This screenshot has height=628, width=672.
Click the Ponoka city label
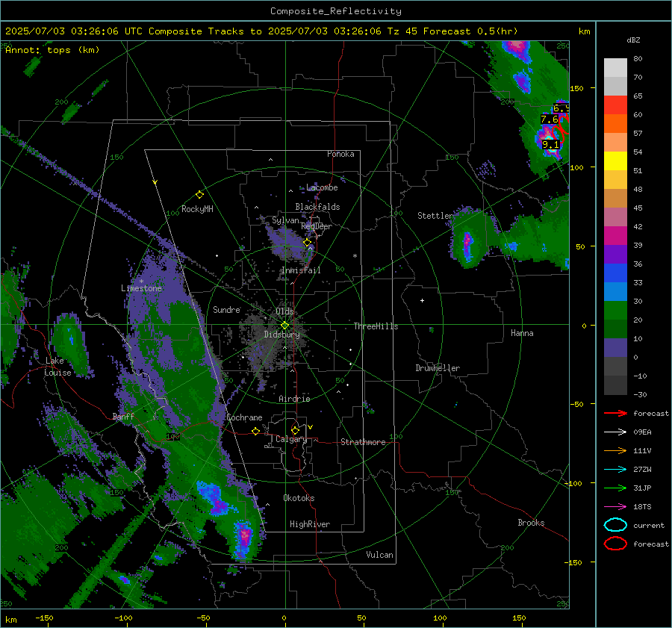(340, 154)
